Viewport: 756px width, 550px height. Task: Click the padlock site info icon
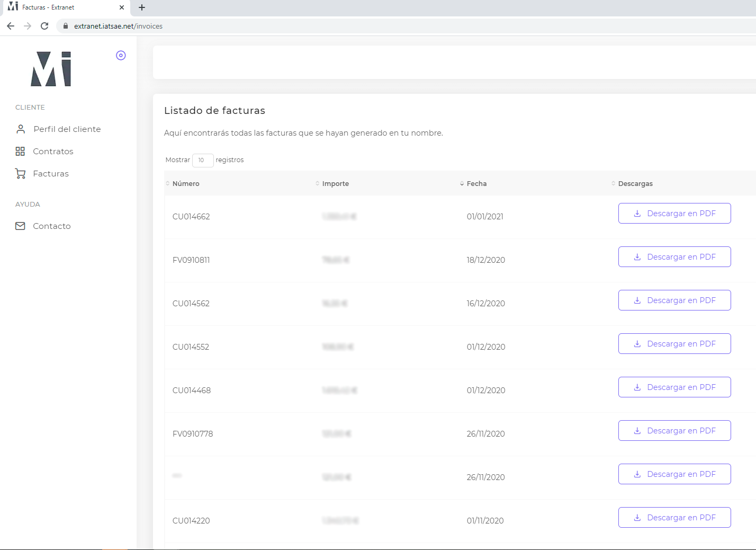coord(66,26)
